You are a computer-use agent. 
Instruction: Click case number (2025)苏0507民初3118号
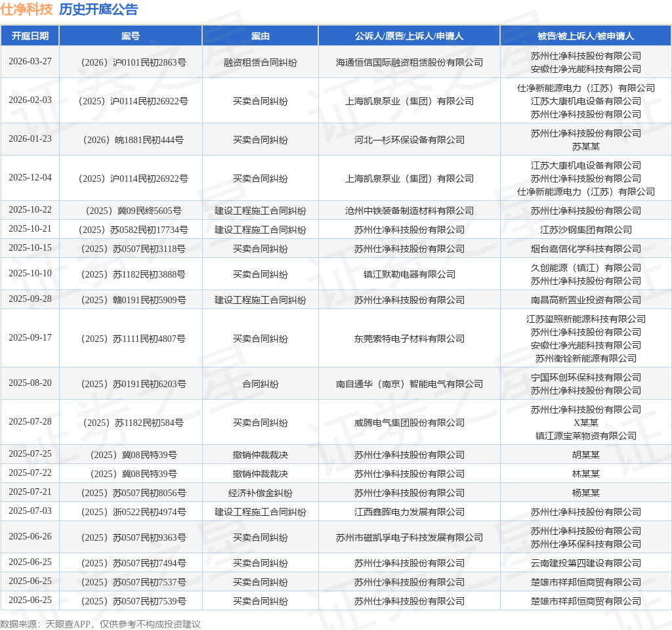point(133,249)
